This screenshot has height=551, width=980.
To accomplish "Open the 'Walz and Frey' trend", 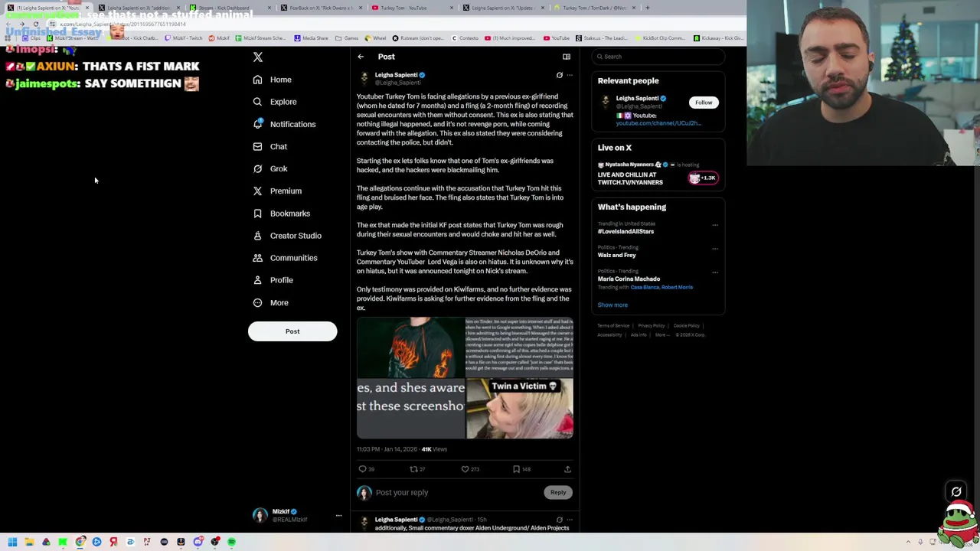I will click(x=616, y=255).
